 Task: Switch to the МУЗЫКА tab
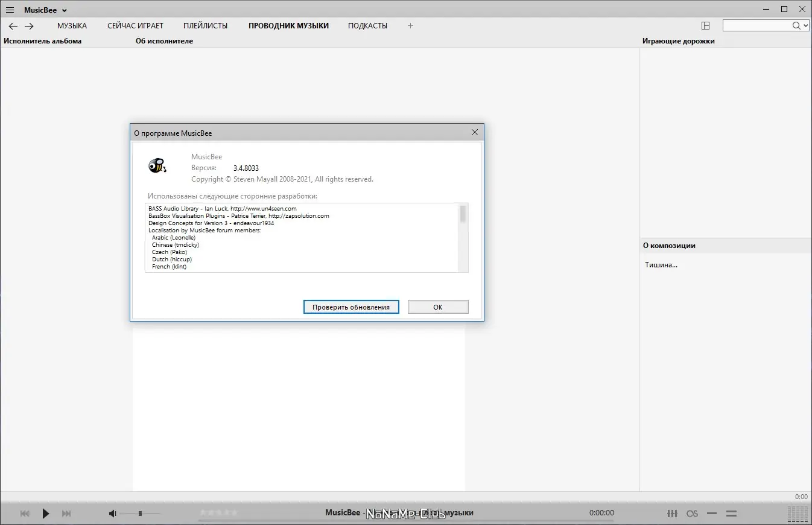tap(72, 26)
